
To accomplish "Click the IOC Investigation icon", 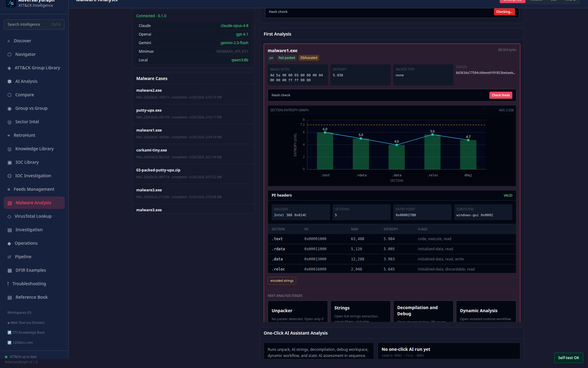I will pos(9,176).
